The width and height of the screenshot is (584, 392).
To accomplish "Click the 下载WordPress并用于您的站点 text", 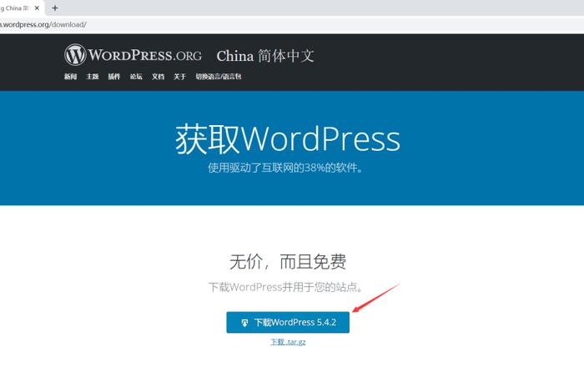I will tap(285, 287).
